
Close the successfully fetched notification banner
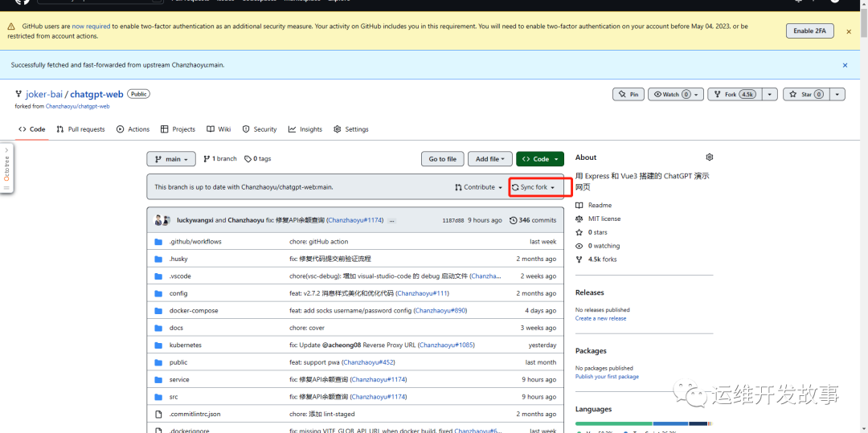[x=845, y=65]
